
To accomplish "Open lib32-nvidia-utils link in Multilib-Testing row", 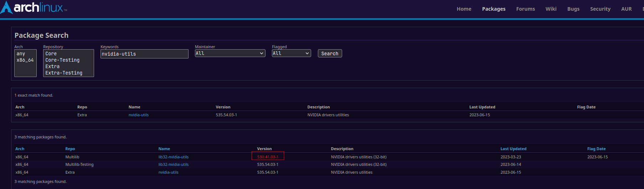I will coord(174,164).
